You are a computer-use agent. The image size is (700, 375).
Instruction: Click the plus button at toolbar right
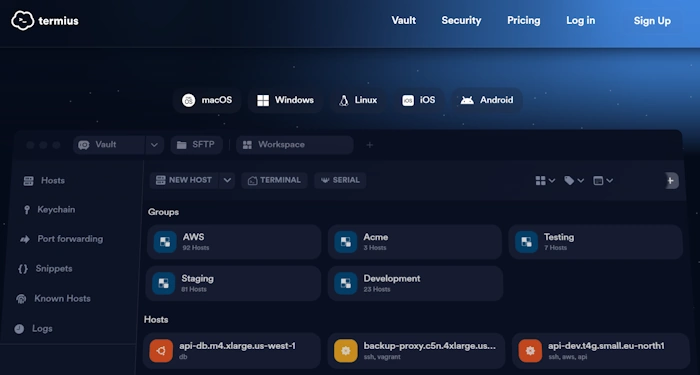671,180
